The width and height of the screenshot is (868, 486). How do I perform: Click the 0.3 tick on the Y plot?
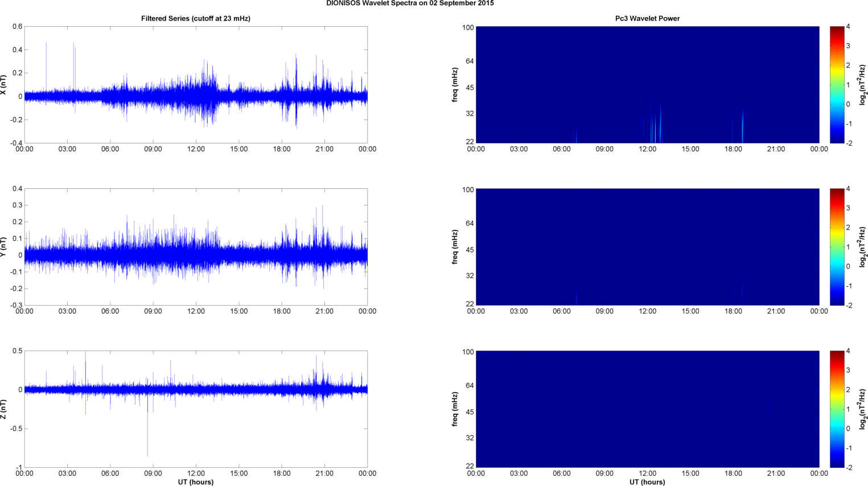[x=18, y=205]
